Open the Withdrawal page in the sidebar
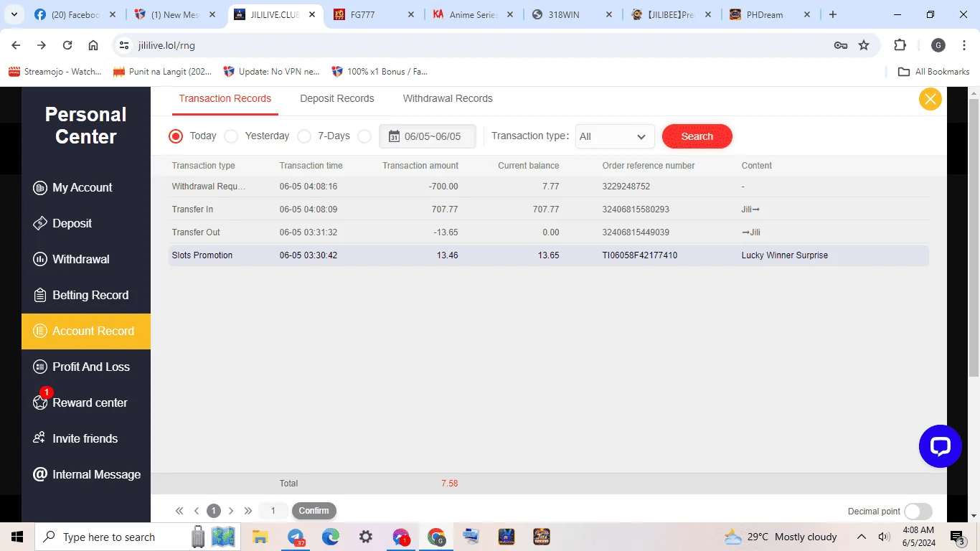This screenshot has width=980, height=551. pos(86,260)
